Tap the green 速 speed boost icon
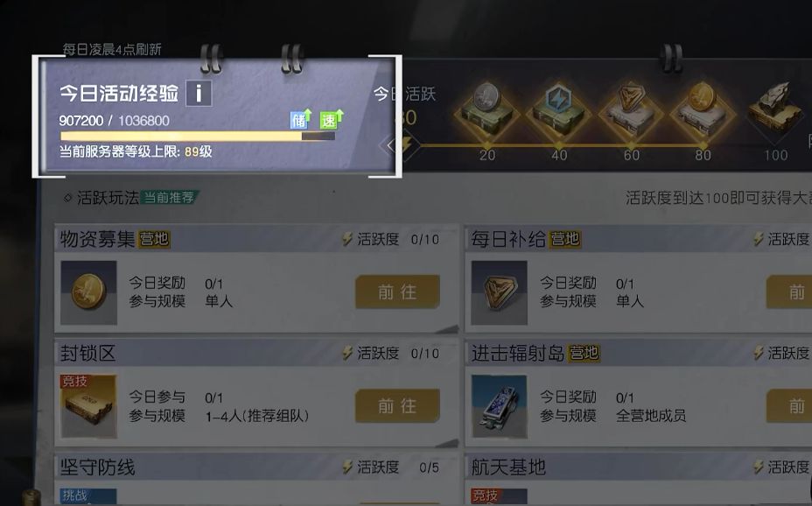The height and width of the screenshot is (506, 812). coord(329,120)
